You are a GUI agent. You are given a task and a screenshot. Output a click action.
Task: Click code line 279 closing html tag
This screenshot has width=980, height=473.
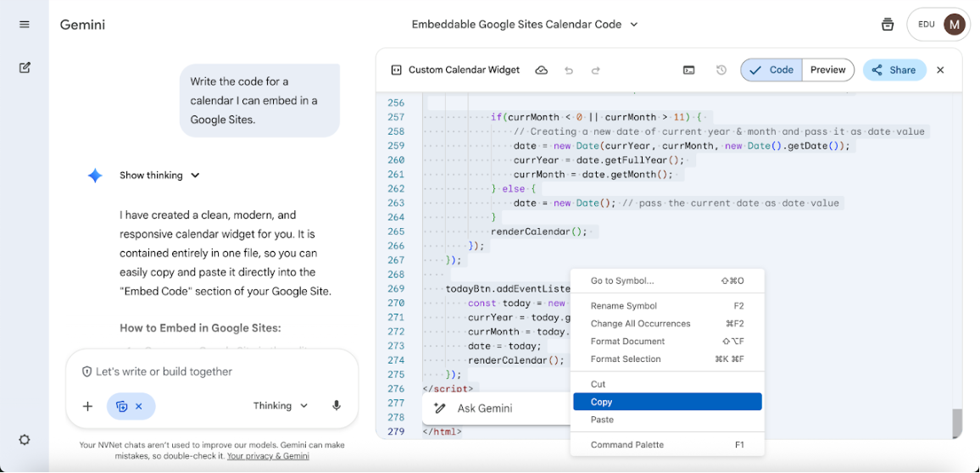click(442, 431)
